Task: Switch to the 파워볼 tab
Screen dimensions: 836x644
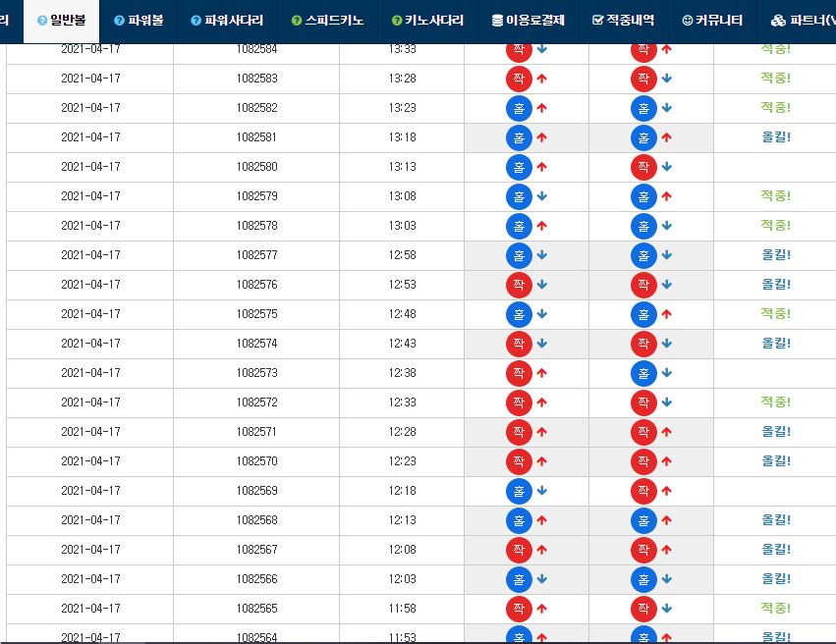Action: coord(139,20)
